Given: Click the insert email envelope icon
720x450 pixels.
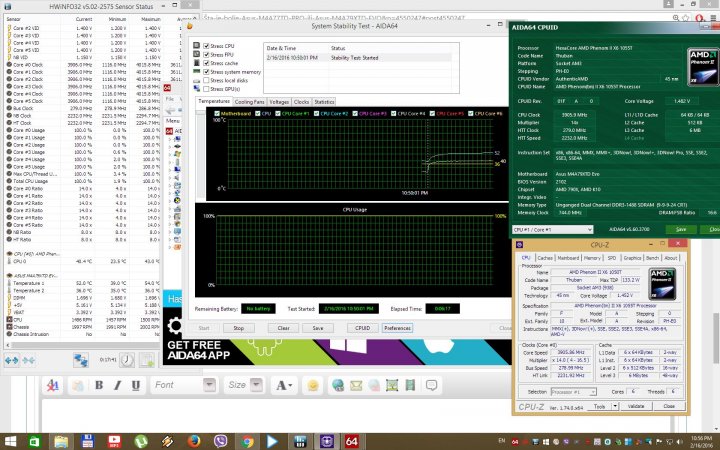Looking at the screenshot, I should point(356,385).
